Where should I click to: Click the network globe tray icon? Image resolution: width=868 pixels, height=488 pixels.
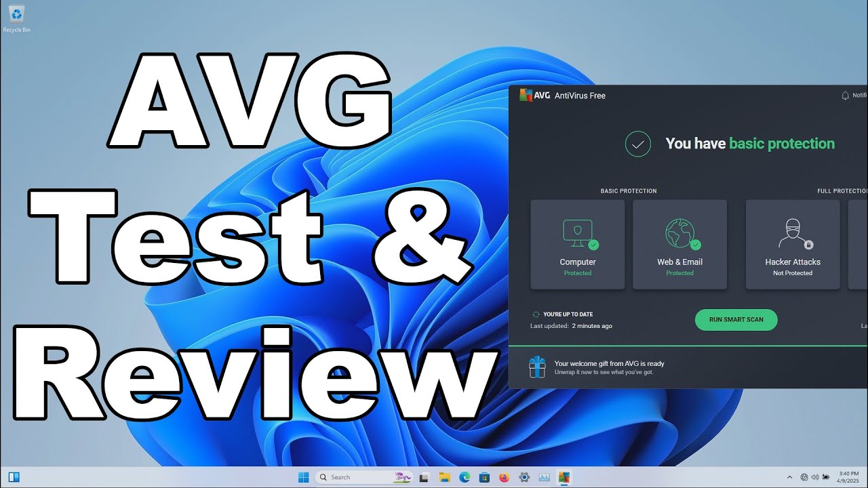pyautogui.click(x=804, y=477)
